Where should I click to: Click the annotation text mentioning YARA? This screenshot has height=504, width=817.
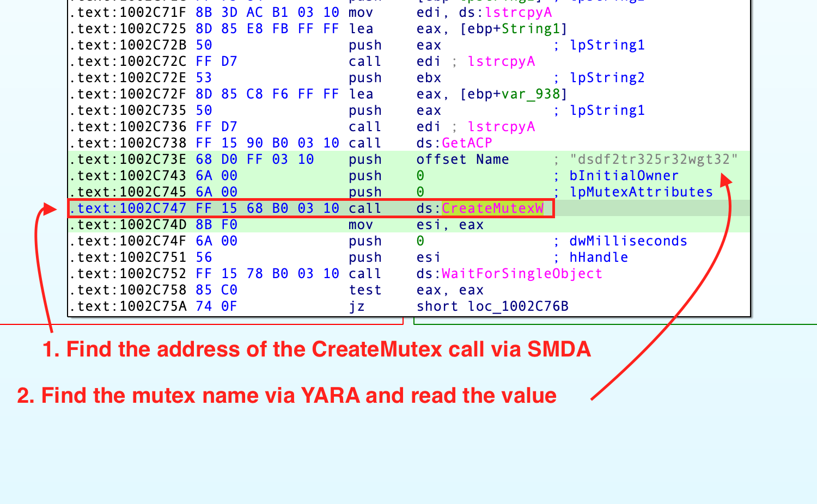click(x=287, y=396)
